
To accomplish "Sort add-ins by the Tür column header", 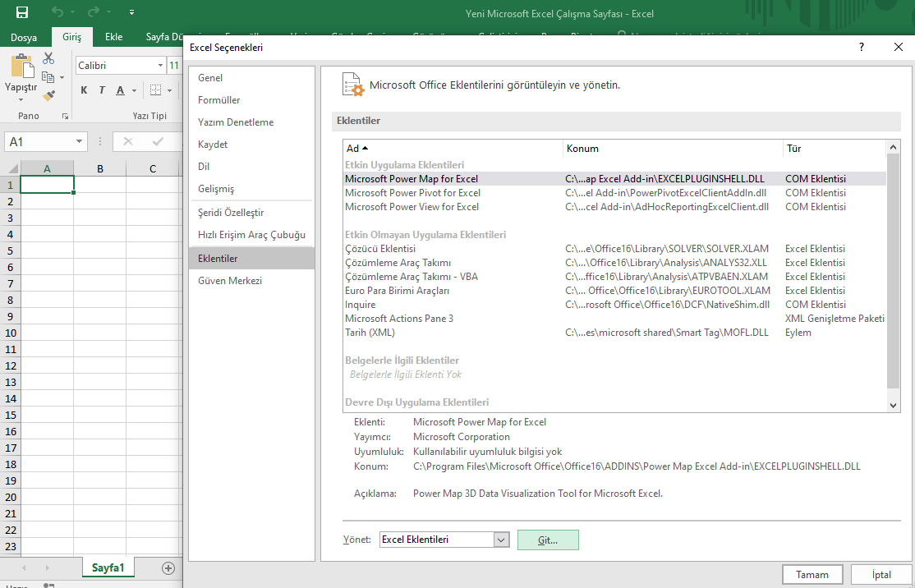I will pos(835,148).
